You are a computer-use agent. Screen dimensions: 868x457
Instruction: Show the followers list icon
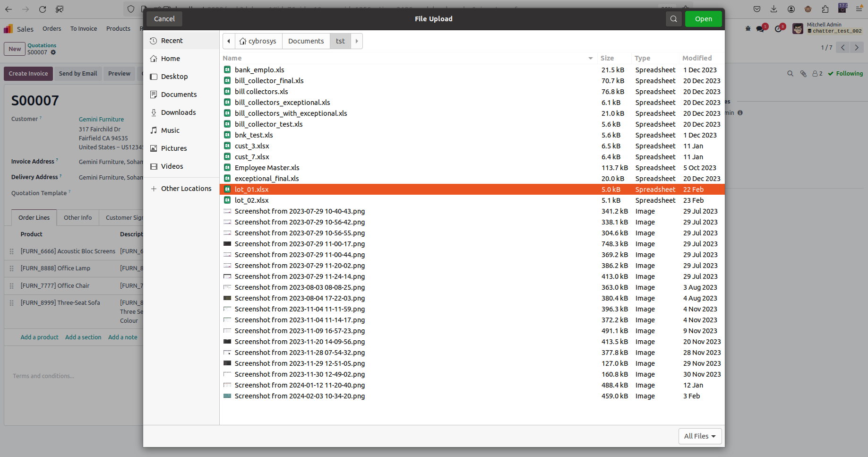817,74
